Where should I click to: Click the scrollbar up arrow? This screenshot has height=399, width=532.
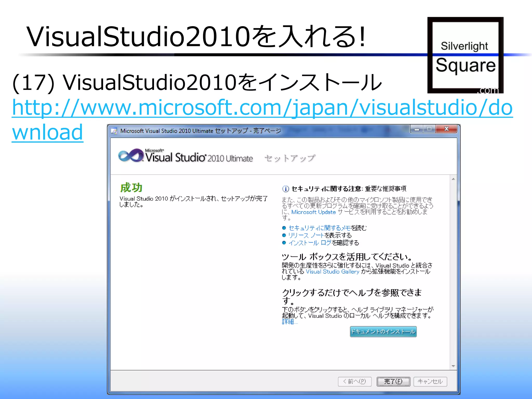[453, 179]
